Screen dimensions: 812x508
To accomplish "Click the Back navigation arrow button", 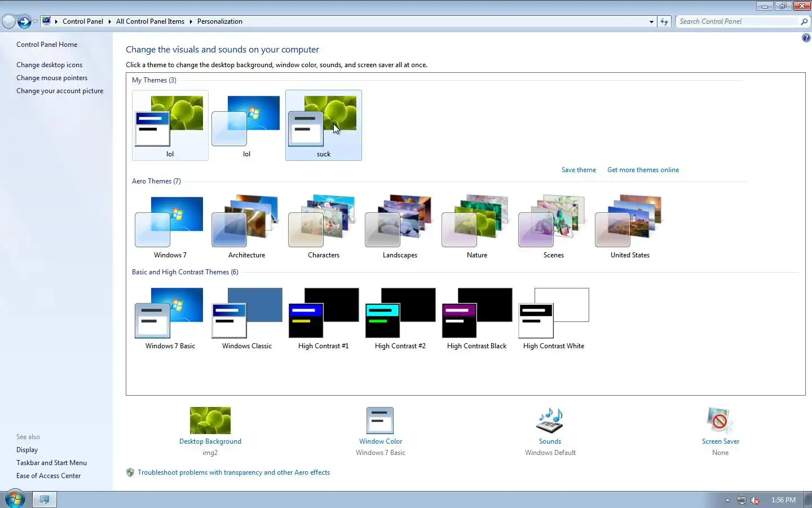I will pyautogui.click(x=9, y=21).
